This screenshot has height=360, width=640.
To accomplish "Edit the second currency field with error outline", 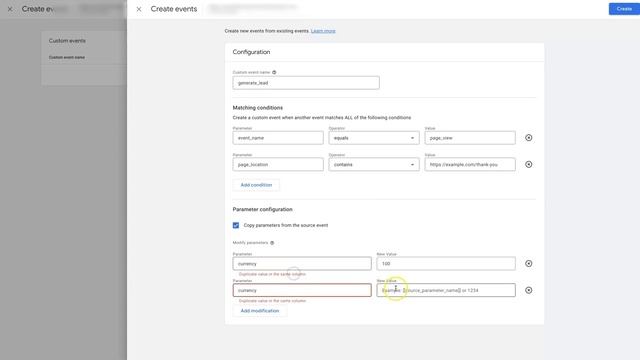I will pos(302,290).
